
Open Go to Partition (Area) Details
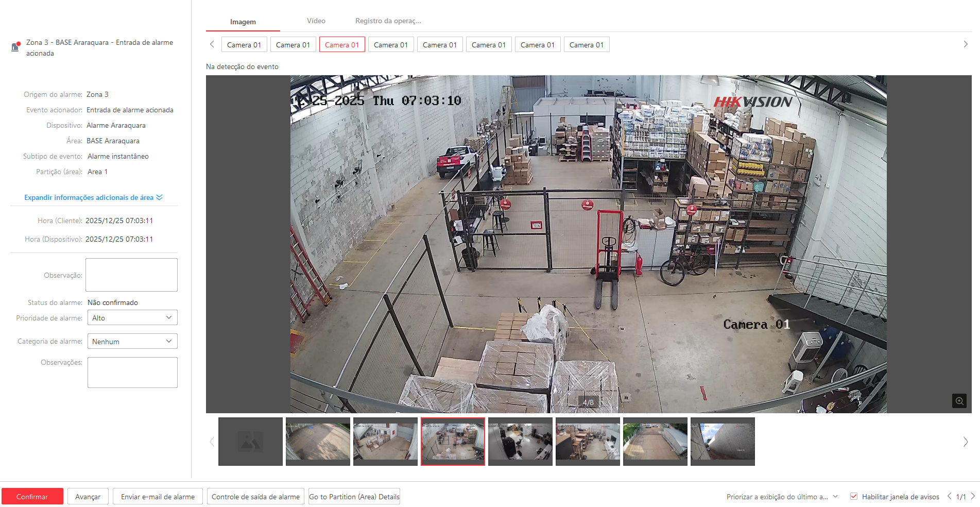354,496
